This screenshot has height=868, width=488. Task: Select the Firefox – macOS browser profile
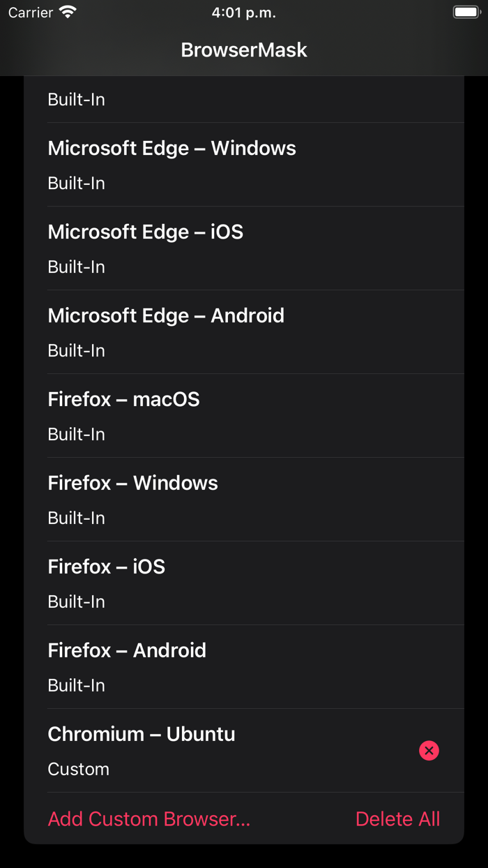pyautogui.click(x=123, y=399)
